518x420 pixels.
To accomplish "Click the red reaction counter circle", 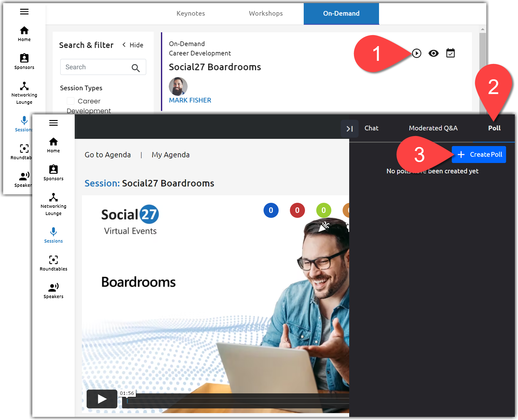I will [x=297, y=210].
